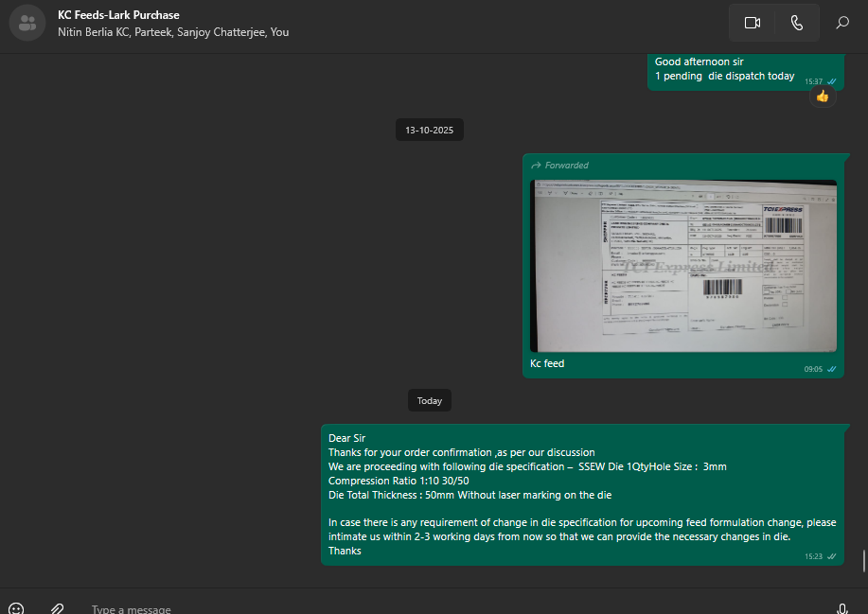This screenshot has height=614, width=868.
Task: Record a voice message with the microphone
Action: pos(842,608)
